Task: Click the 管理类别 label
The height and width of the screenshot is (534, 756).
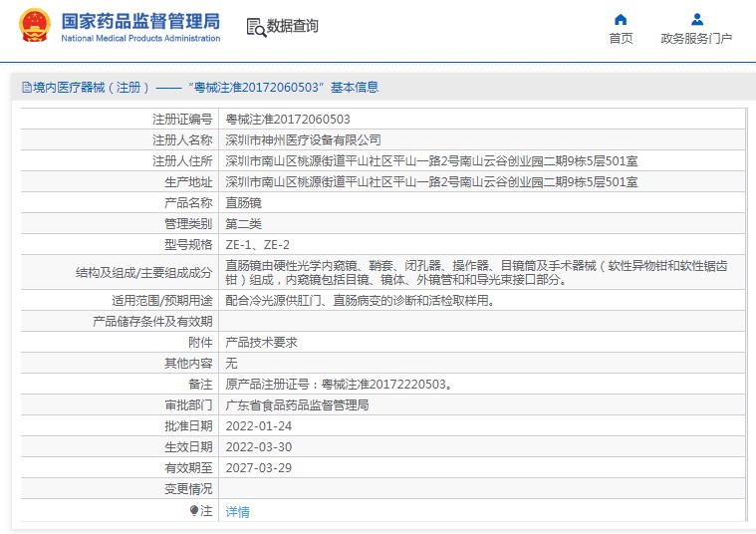Action: pyautogui.click(x=188, y=224)
